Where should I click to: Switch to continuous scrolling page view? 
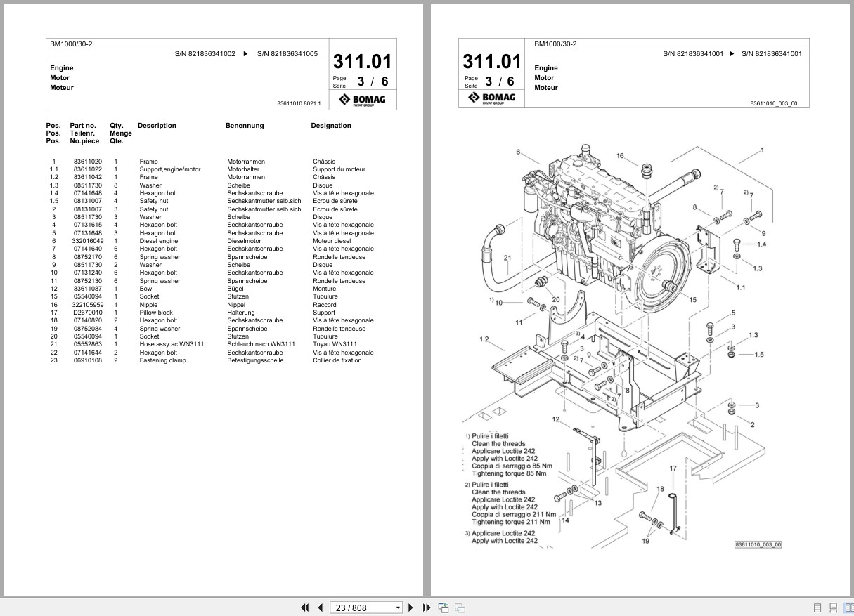[833, 608]
